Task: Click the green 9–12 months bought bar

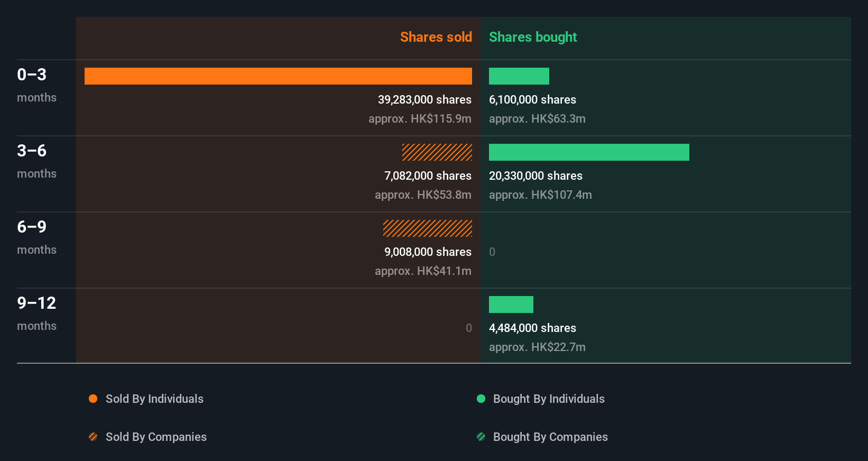Action: (511, 305)
